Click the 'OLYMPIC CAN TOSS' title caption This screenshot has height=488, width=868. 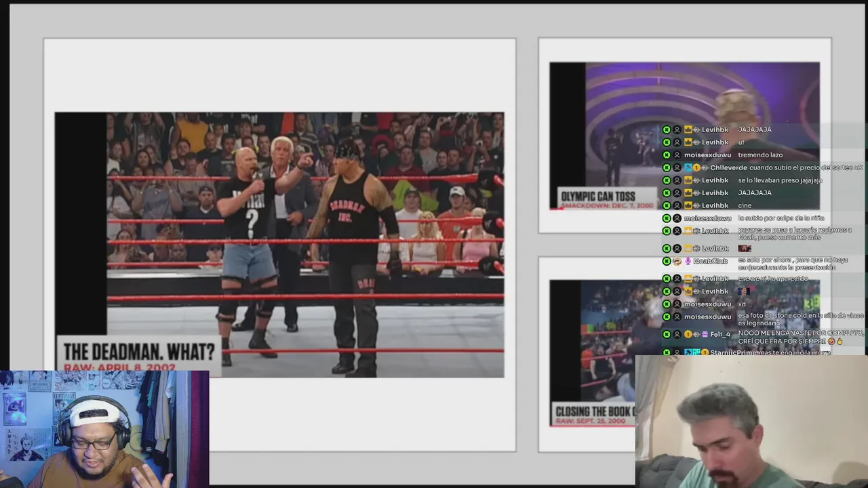pyautogui.click(x=598, y=197)
